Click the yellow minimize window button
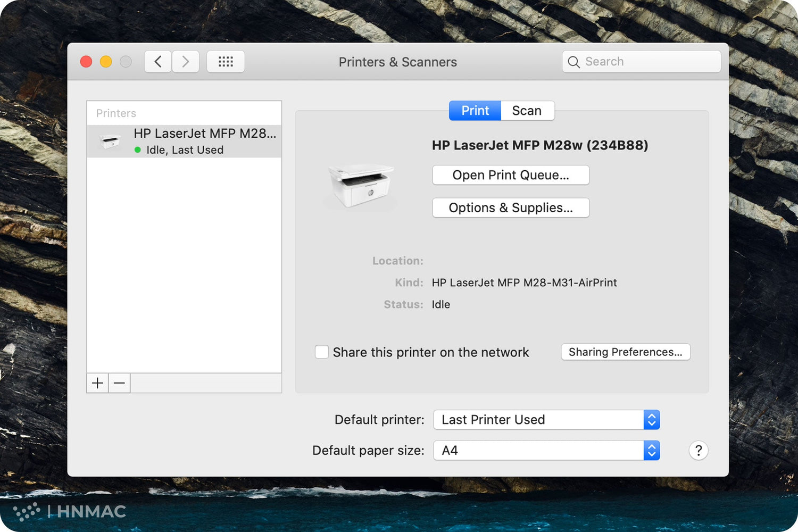The image size is (798, 532). point(106,62)
